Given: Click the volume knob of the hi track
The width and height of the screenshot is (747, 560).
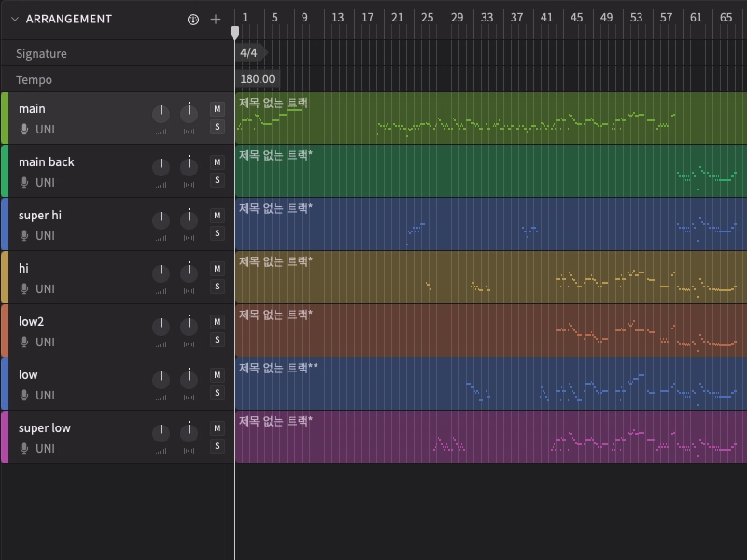Looking at the screenshot, I should click(161, 273).
